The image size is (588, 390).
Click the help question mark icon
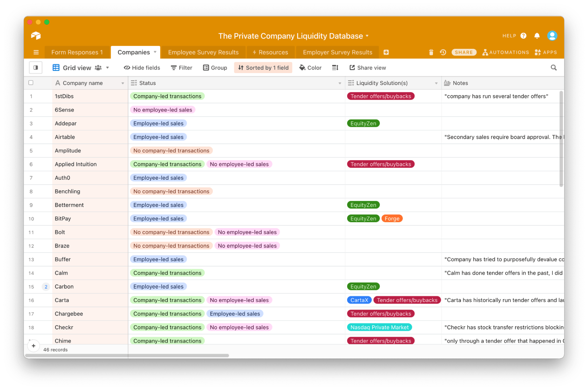[x=523, y=36]
